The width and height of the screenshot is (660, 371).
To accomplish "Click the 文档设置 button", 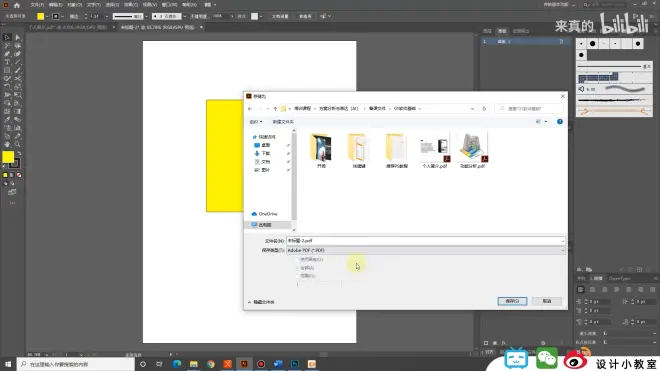I will tap(280, 16).
